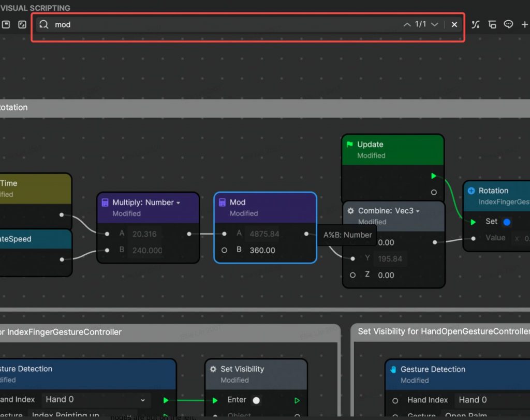Click the calculator icon on Mod node
This screenshot has height=420, width=530.
point(222,202)
